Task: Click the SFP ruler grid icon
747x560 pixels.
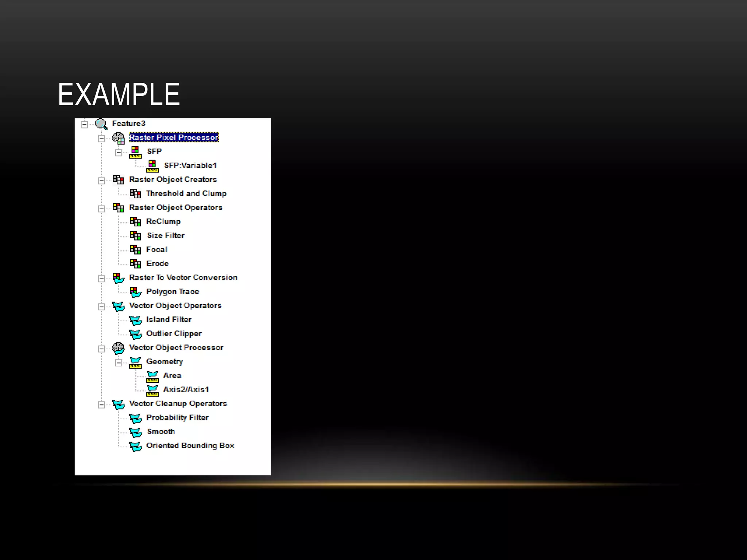Action: [x=135, y=152]
